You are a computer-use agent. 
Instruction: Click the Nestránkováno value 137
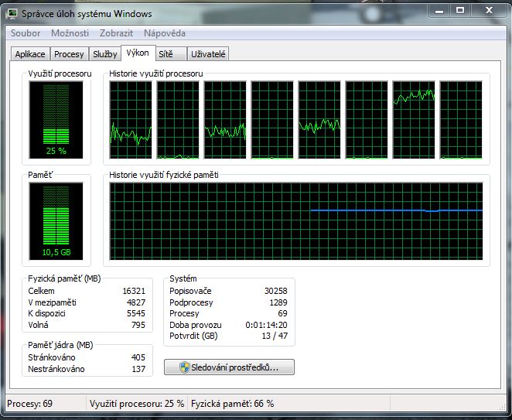click(x=138, y=369)
